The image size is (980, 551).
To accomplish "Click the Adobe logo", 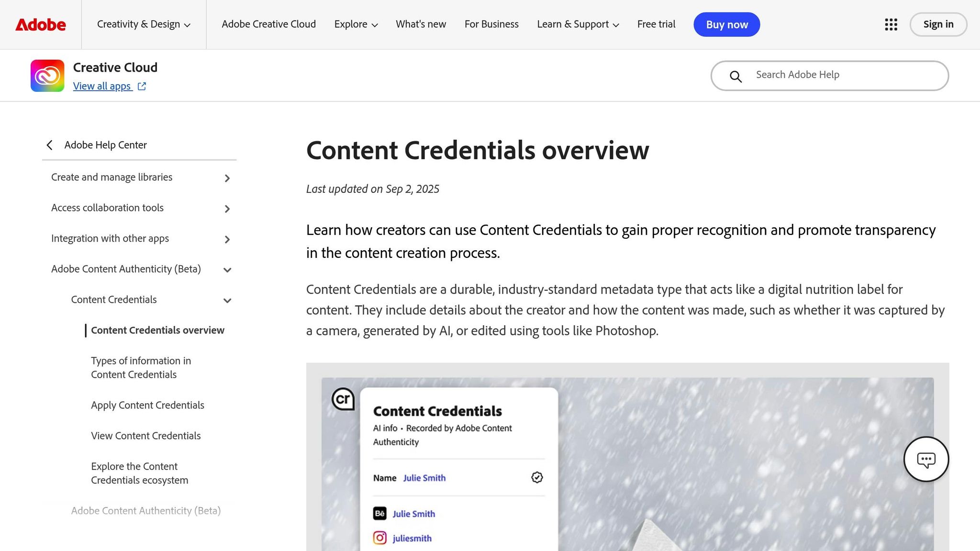I will tap(41, 24).
